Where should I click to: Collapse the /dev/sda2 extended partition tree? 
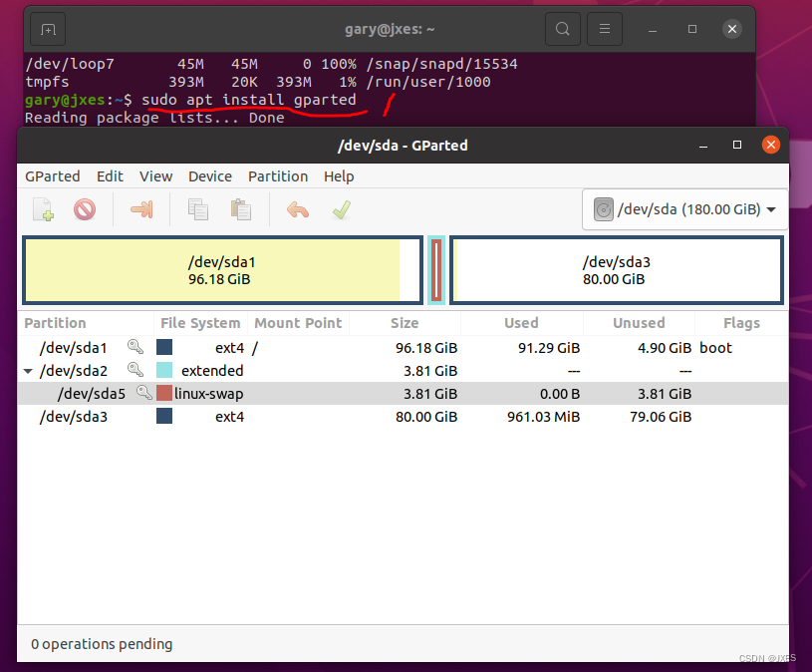pos(28,371)
